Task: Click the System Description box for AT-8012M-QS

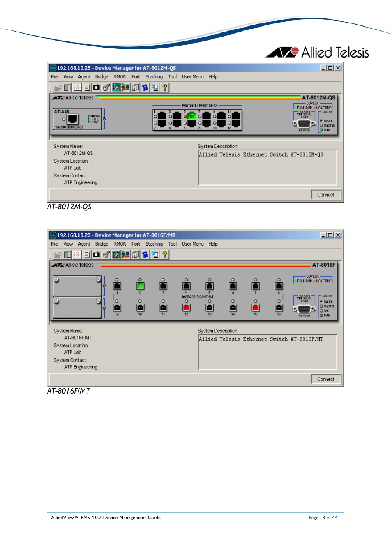Action: 267,168
